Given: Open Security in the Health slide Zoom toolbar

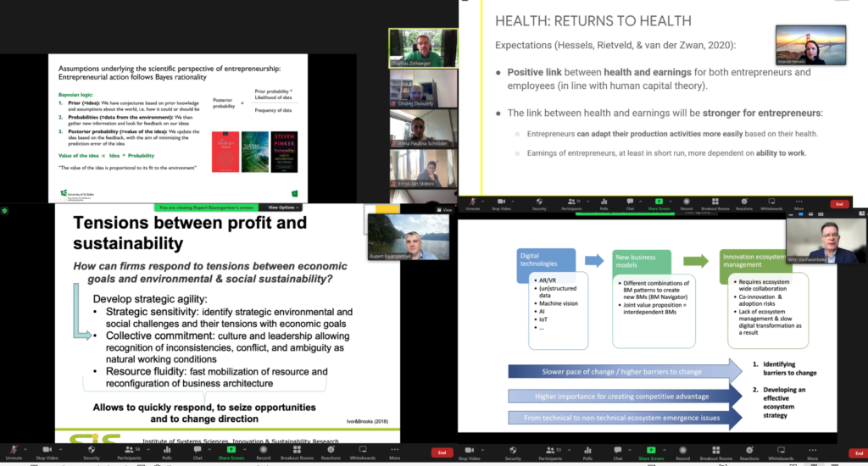Looking at the screenshot, I should pyautogui.click(x=539, y=204).
